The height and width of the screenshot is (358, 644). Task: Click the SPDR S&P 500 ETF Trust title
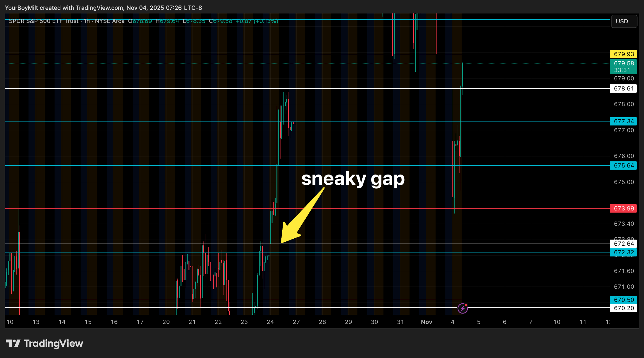(x=44, y=21)
